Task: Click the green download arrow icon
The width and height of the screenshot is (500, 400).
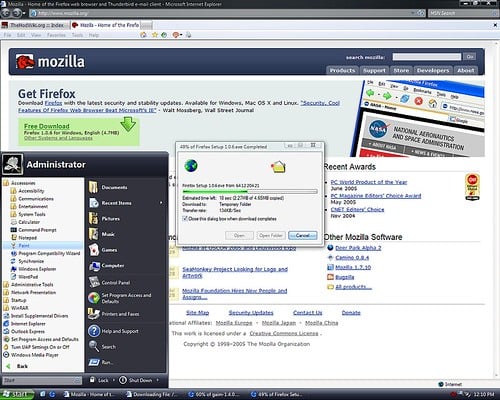Action: tap(128, 124)
